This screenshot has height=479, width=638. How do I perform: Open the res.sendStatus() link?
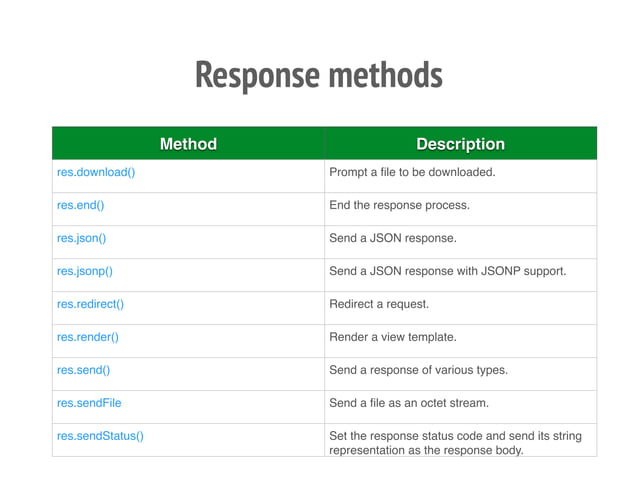click(100, 436)
